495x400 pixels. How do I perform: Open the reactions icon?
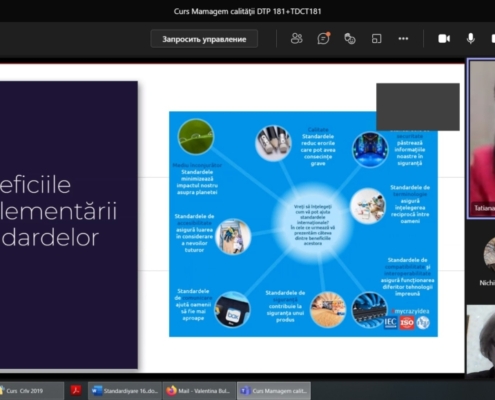(x=350, y=39)
